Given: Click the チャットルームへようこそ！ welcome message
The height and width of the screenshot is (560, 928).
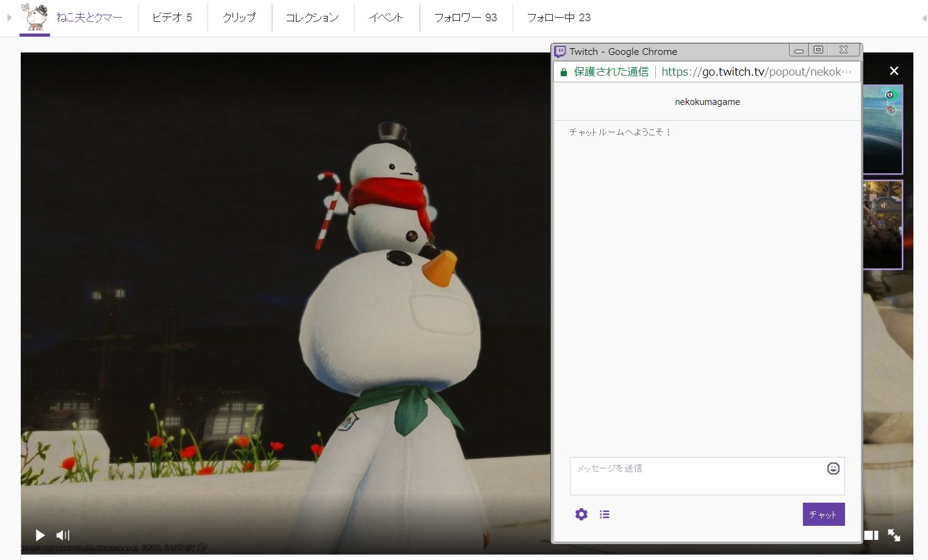Looking at the screenshot, I should pyautogui.click(x=620, y=132).
